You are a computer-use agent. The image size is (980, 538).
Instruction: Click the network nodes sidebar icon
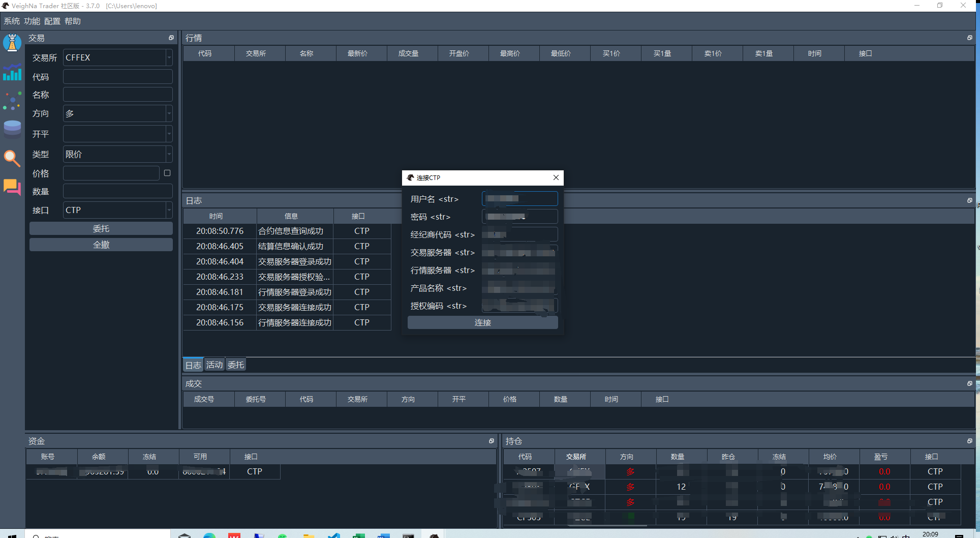(x=12, y=101)
